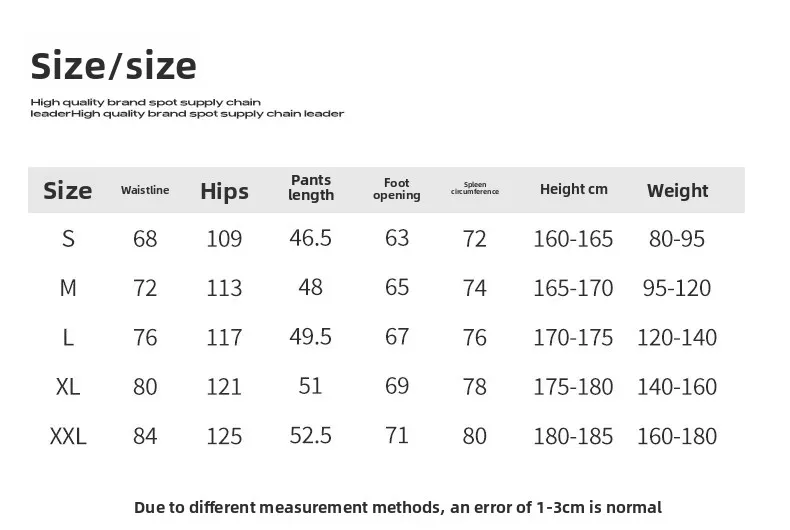
Task: Click the Size/size title heading
Action: (113, 65)
